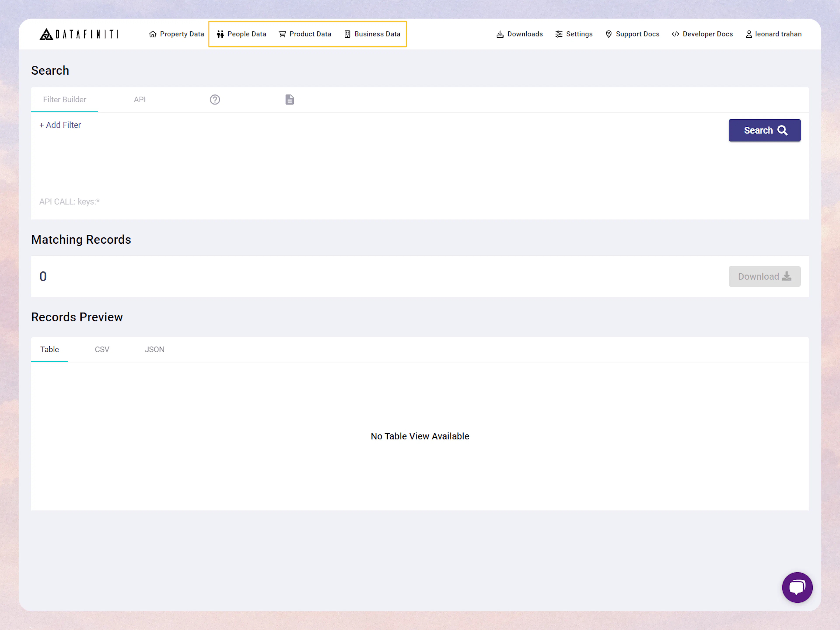Switch Records Preview to CSV view
This screenshot has height=630, width=840.
click(102, 349)
